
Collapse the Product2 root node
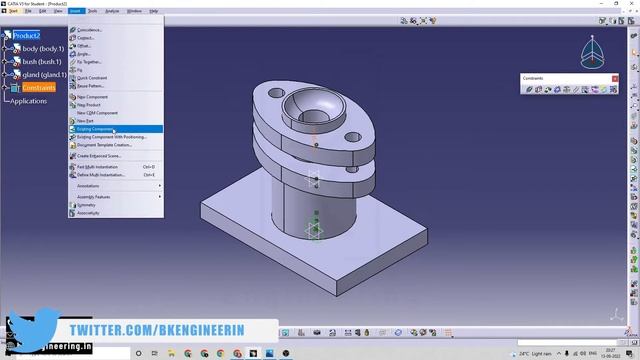pyautogui.click(x=3, y=36)
